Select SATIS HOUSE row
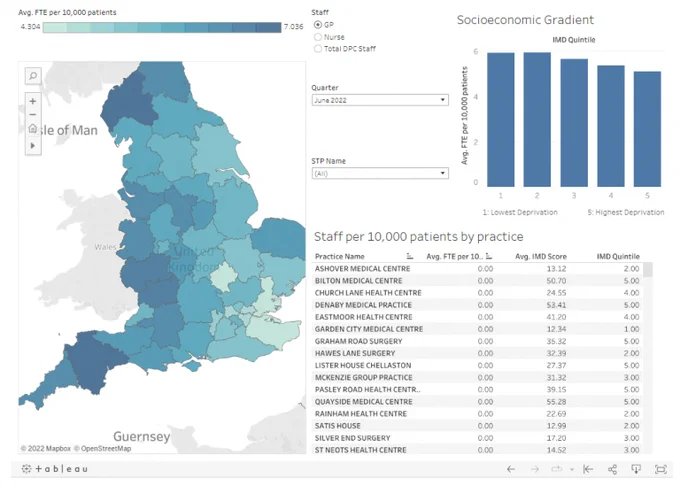 (x=477, y=426)
